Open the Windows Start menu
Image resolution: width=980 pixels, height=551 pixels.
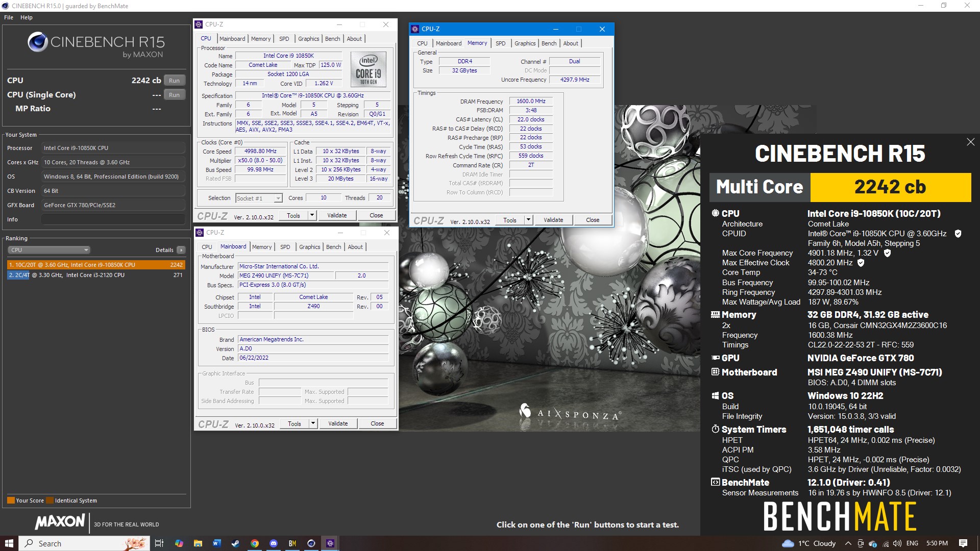pyautogui.click(x=9, y=543)
